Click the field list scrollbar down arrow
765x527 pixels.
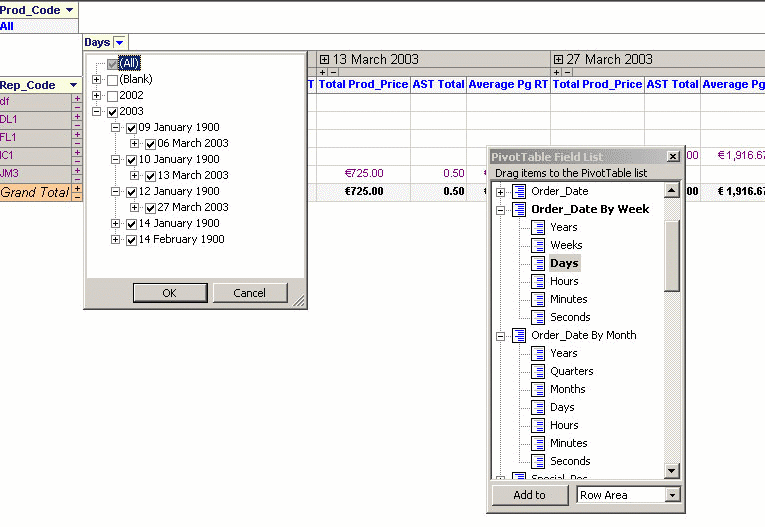(672, 471)
